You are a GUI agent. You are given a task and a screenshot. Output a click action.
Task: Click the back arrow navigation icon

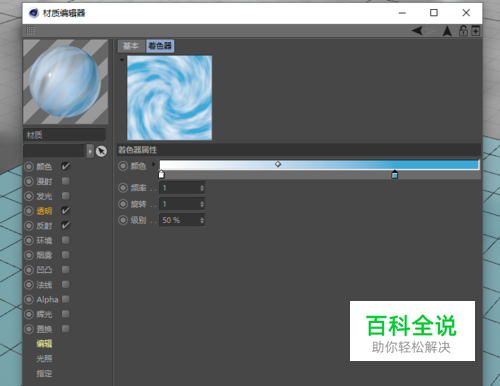tap(418, 31)
